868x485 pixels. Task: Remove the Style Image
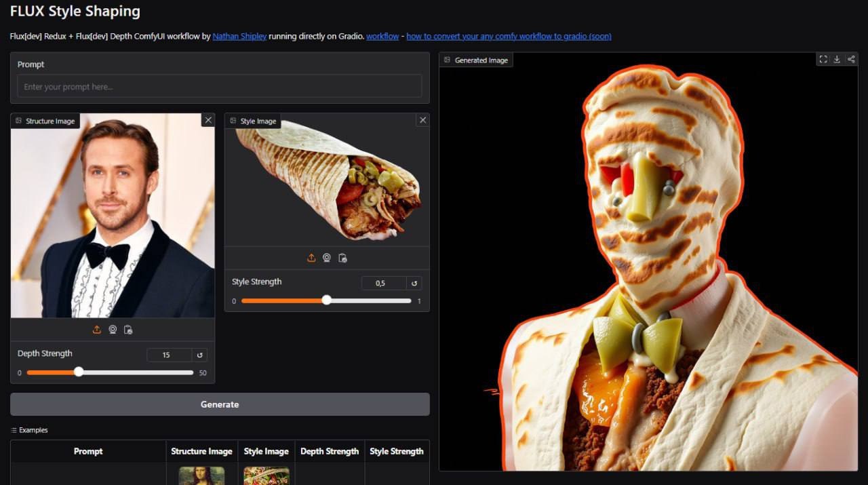click(422, 120)
